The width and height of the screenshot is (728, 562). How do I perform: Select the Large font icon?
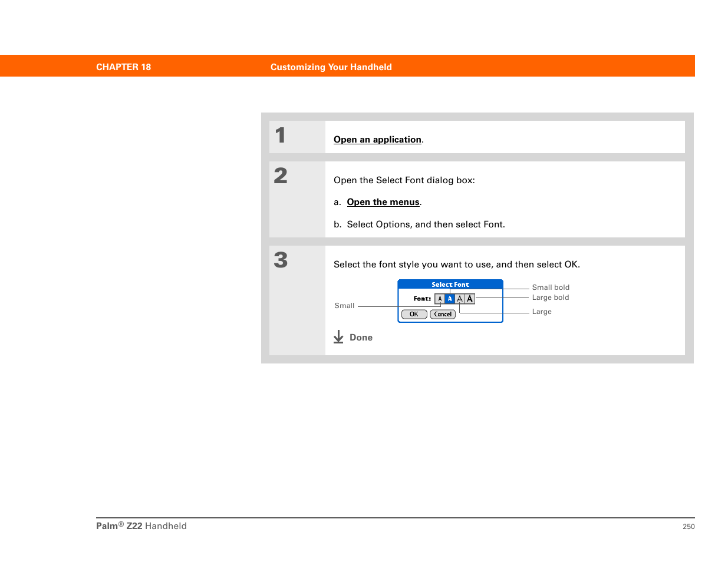(460, 299)
